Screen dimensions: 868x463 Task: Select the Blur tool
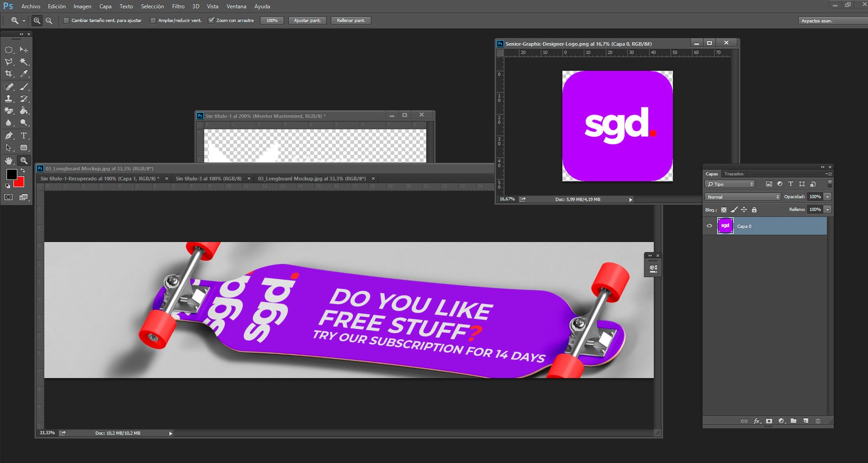pyautogui.click(x=9, y=123)
